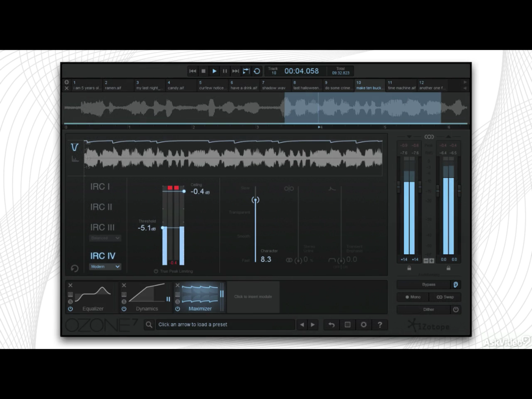Click the undo history arrow icon
This screenshot has width=532, height=399.
[x=331, y=325]
